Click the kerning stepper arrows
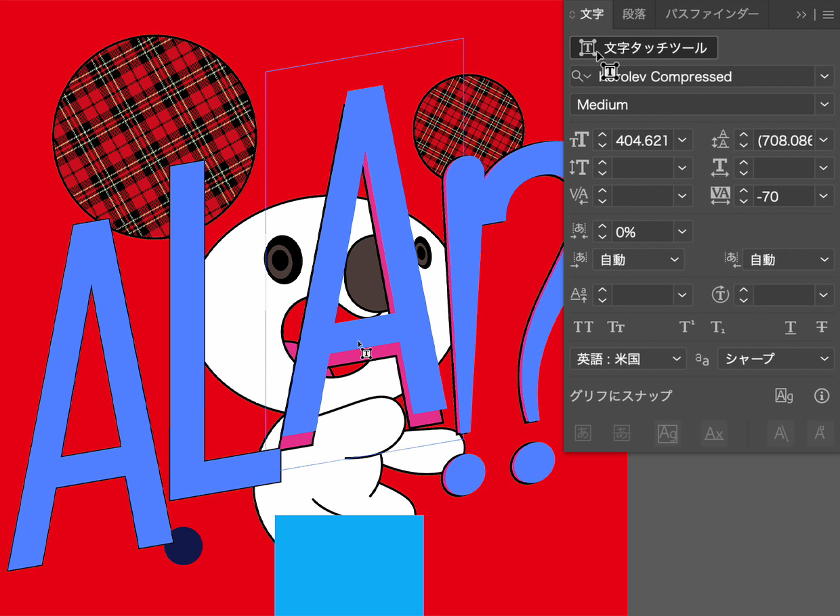 click(x=602, y=196)
